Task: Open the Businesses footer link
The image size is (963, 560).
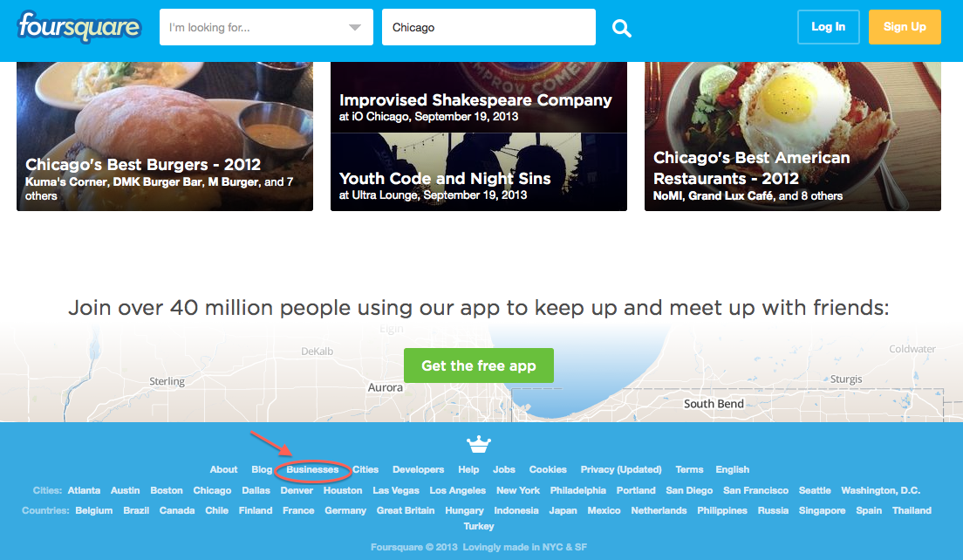Action: pos(312,470)
